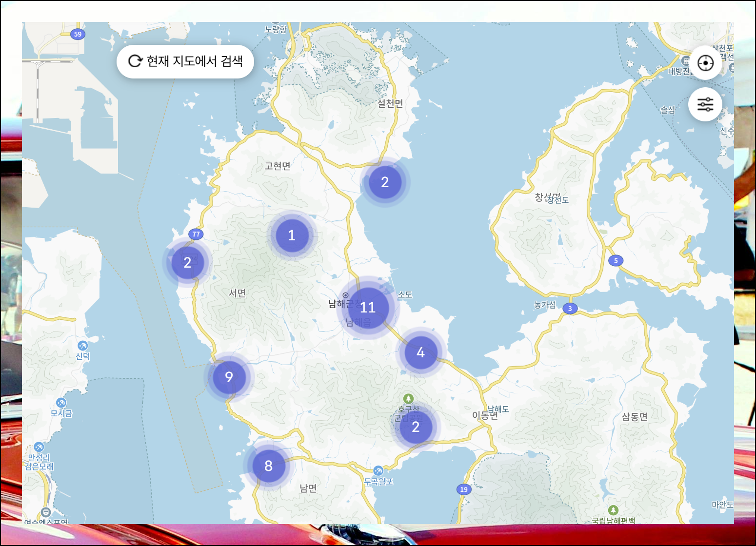
Task: Click the route 3 shield
Action: pos(570,309)
